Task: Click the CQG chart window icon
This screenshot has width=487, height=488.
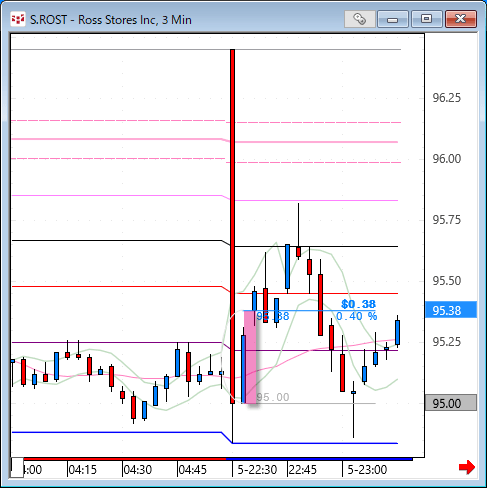Action: pos(18,19)
